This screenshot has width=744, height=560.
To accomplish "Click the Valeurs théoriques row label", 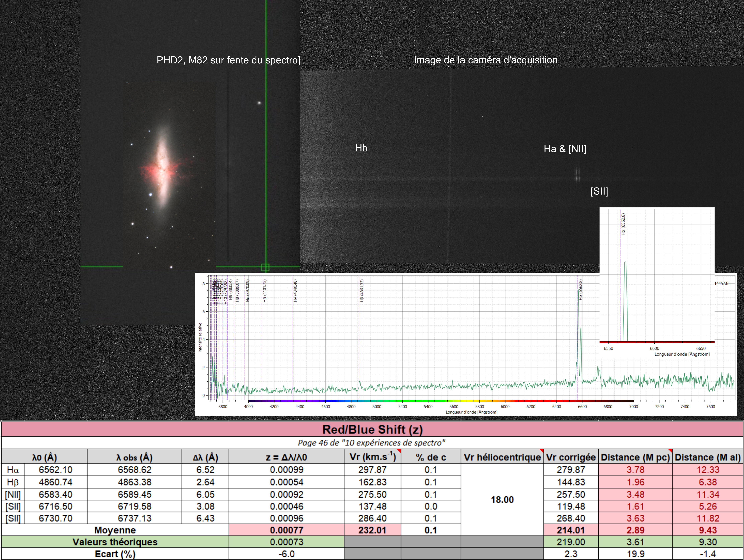I will pos(115,542).
